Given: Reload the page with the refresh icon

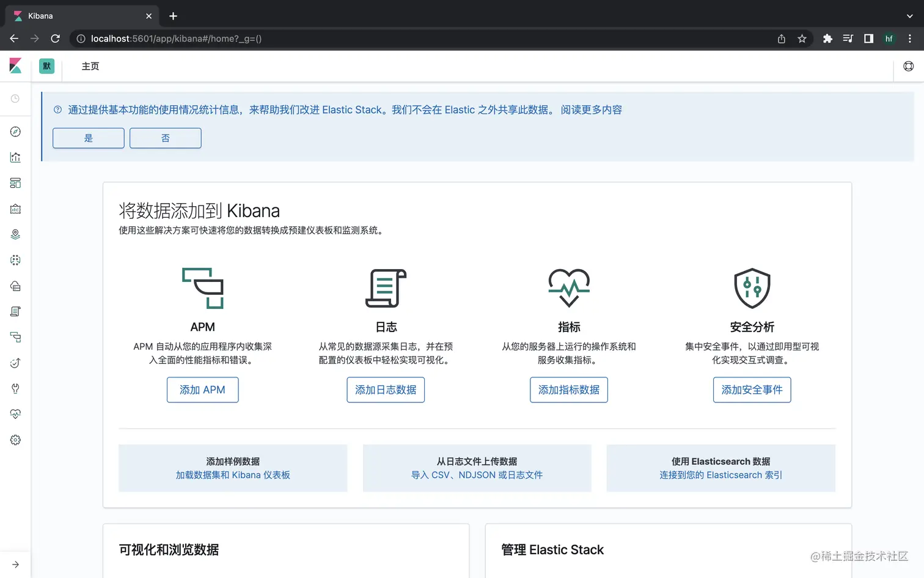Looking at the screenshot, I should pyautogui.click(x=55, y=39).
